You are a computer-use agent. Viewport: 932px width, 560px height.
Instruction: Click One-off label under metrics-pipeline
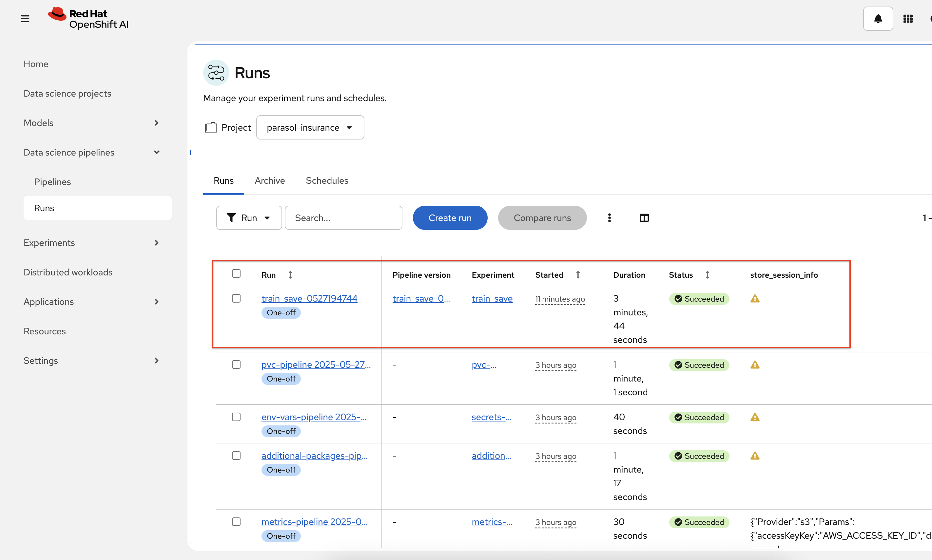281,536
